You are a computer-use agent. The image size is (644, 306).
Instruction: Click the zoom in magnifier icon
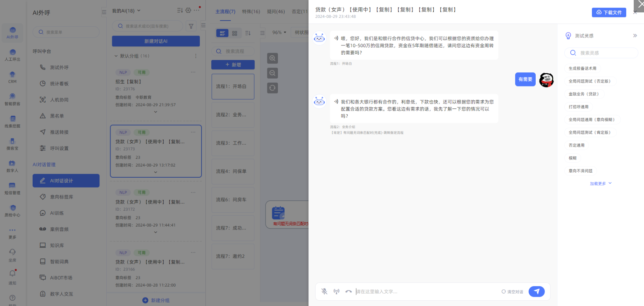point(272,58)
